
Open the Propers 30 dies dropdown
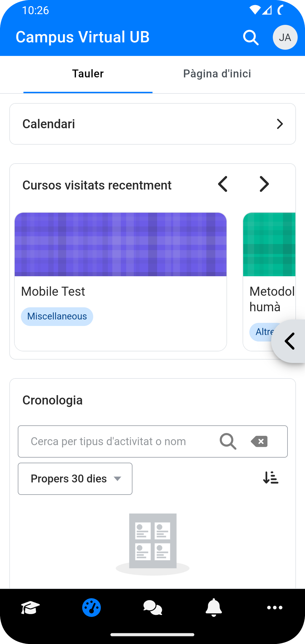(75, 479)
